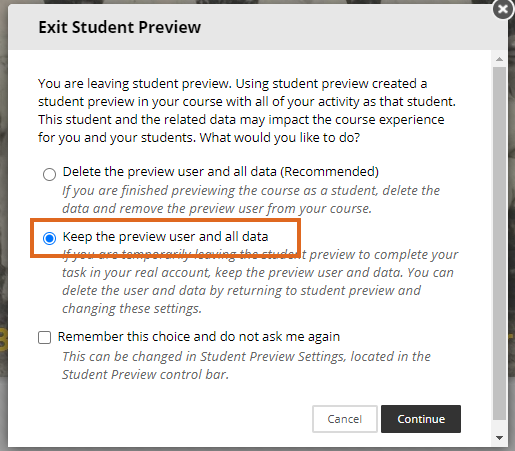Click the "Remember this choice and do not ask me again" label

pos(199,337)
